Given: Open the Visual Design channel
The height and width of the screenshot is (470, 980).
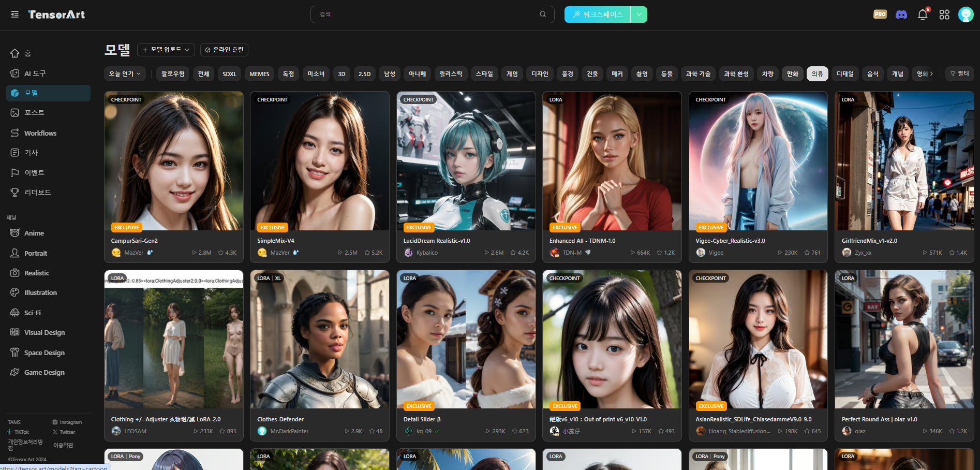Looking at the screenshot, I should (48, 332).
